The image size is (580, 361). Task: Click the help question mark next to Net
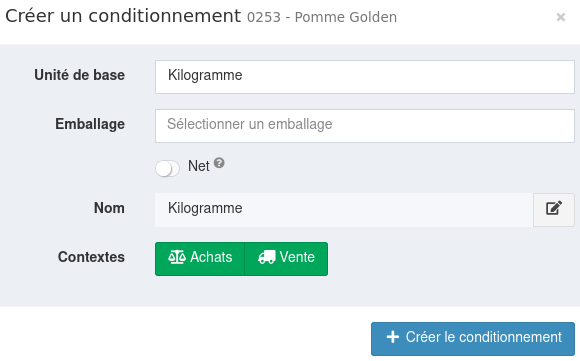219,163
